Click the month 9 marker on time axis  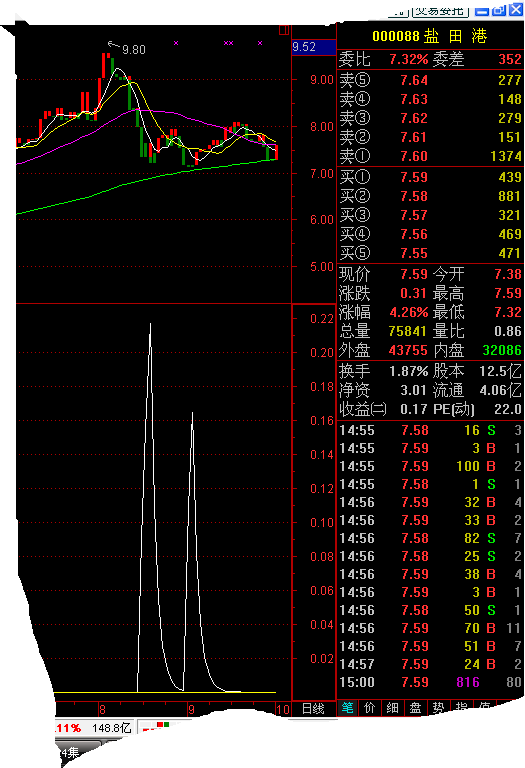pyautogui.click(x=191, y=709)
